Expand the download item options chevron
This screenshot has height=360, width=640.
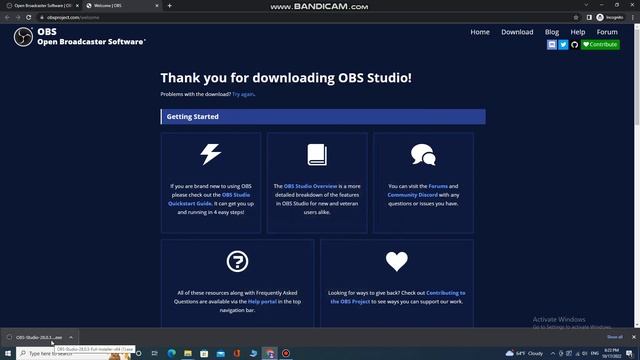click(x=71, y=338)
